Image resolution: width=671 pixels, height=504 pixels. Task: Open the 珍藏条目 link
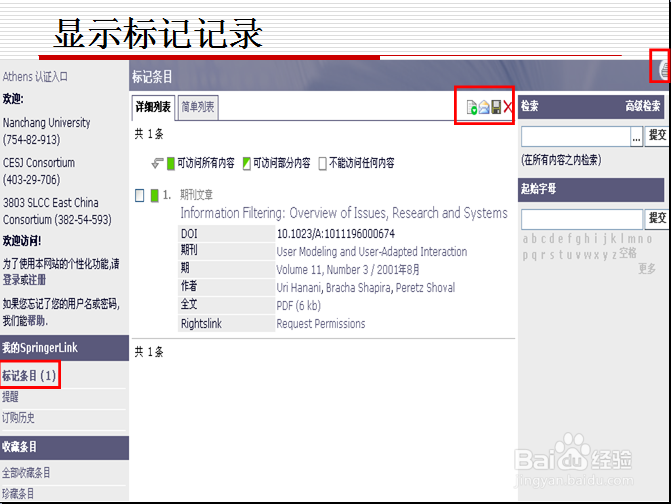[18, 493]
